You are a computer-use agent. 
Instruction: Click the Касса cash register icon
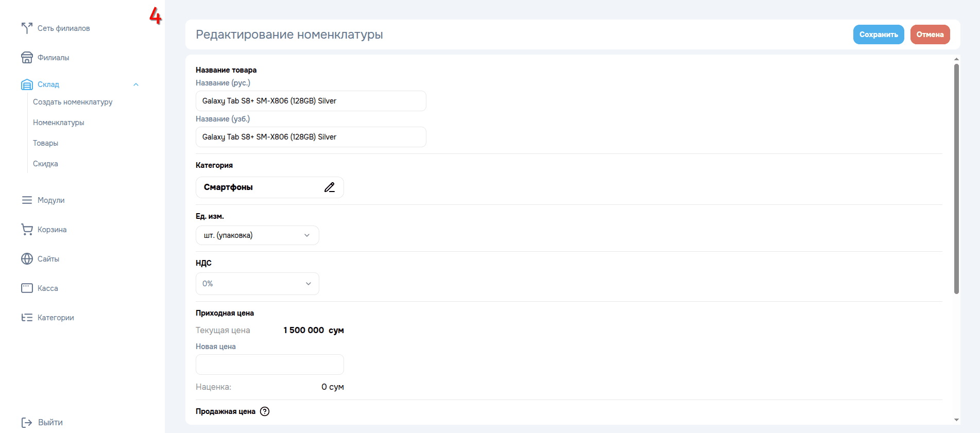coord(27,288)
